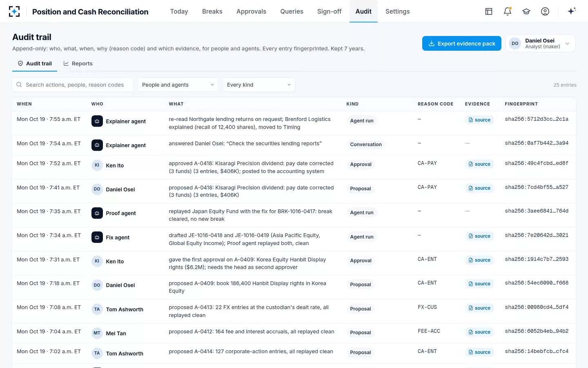Open source evidence for Fix agent entry
The image size is (588, 368).
tap(479, 236)
